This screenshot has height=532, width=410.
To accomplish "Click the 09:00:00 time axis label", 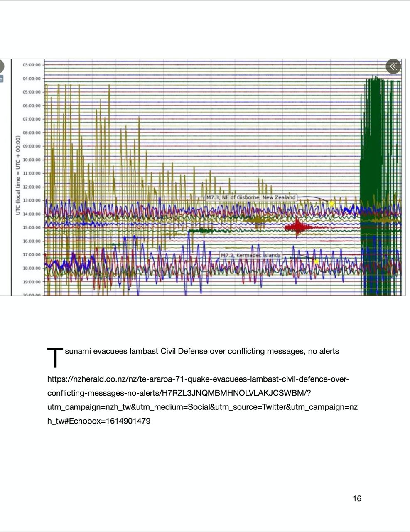I will pos(32,146).
